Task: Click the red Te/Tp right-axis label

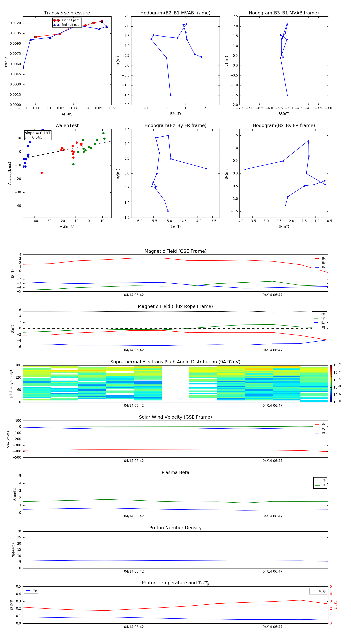Action: pos(336,605)
